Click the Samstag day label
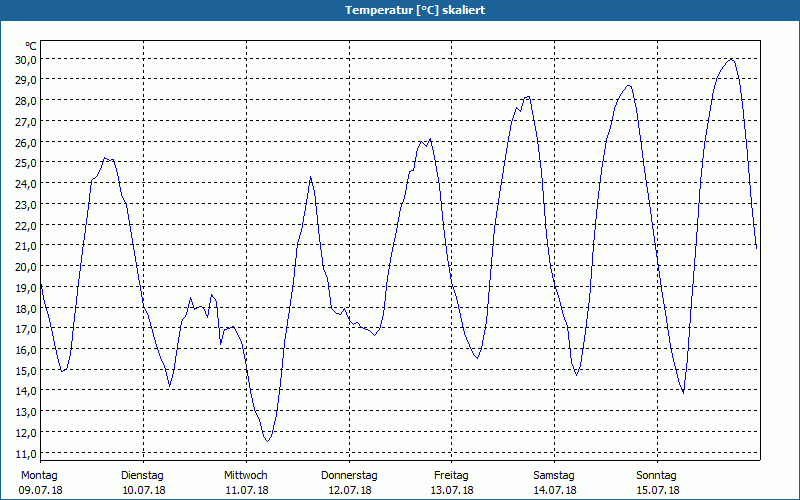 point(554,476)
